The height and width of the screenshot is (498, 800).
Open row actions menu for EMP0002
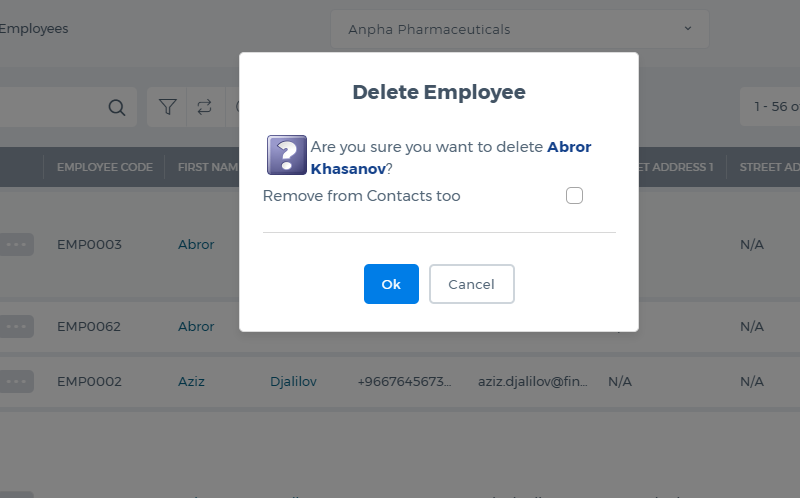tap(17, 381)
